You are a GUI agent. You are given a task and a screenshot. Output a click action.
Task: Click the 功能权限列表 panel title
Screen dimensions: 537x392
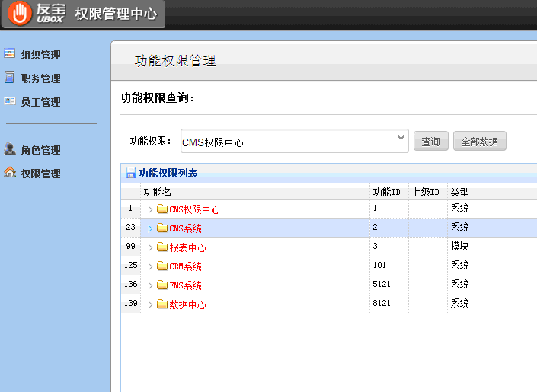click(168, 173)
